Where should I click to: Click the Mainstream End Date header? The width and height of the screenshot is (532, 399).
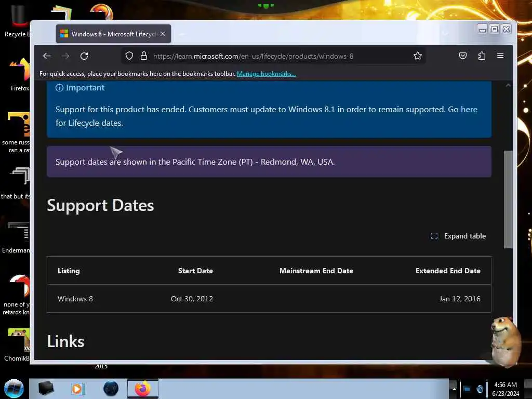pyautogui.click(x=316, y=271)
